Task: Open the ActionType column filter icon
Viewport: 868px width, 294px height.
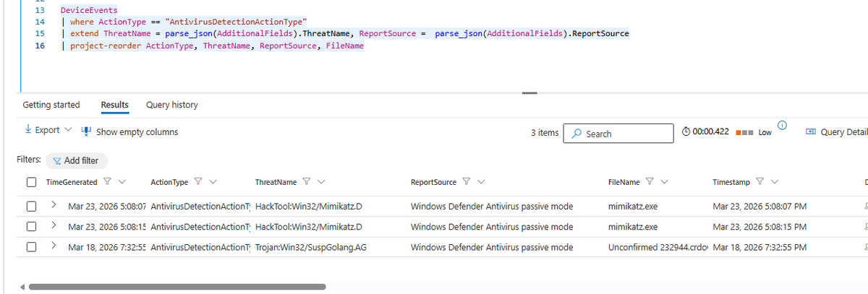Action: pyautogui.click(x=198, y=182)
